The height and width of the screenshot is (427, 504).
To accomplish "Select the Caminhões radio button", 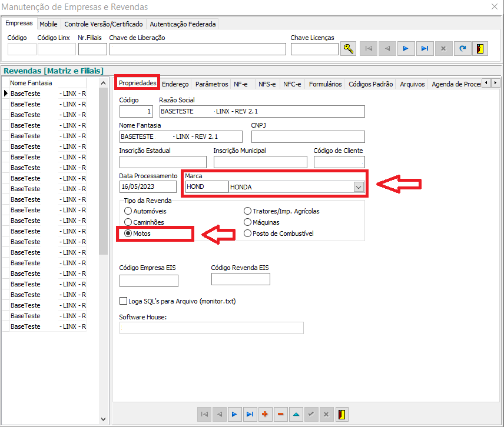I will [x=128, y=222].
